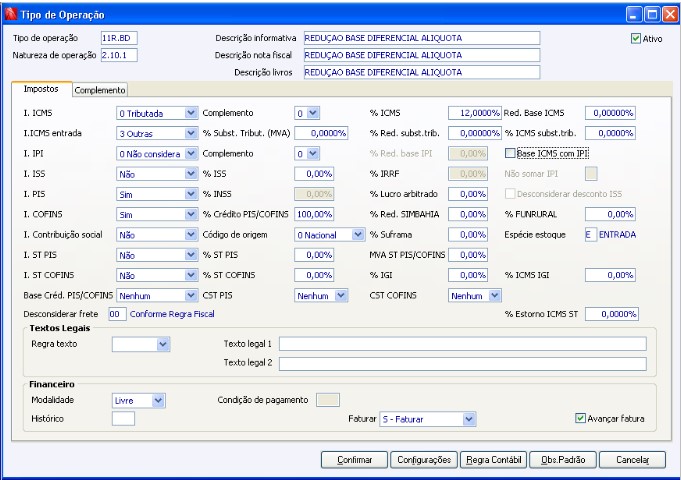Open I. Contribuição social dropdown

pyautogui.click(x=157, y=235)
